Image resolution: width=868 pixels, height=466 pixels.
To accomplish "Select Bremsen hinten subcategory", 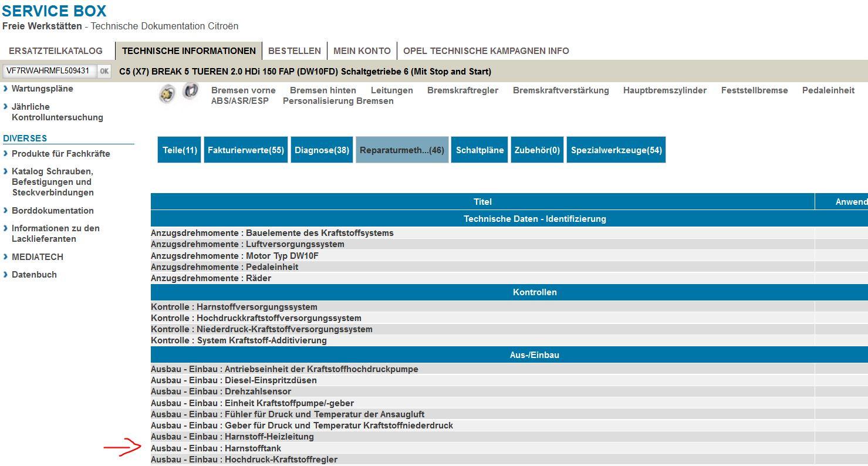I will click(323, 90).
